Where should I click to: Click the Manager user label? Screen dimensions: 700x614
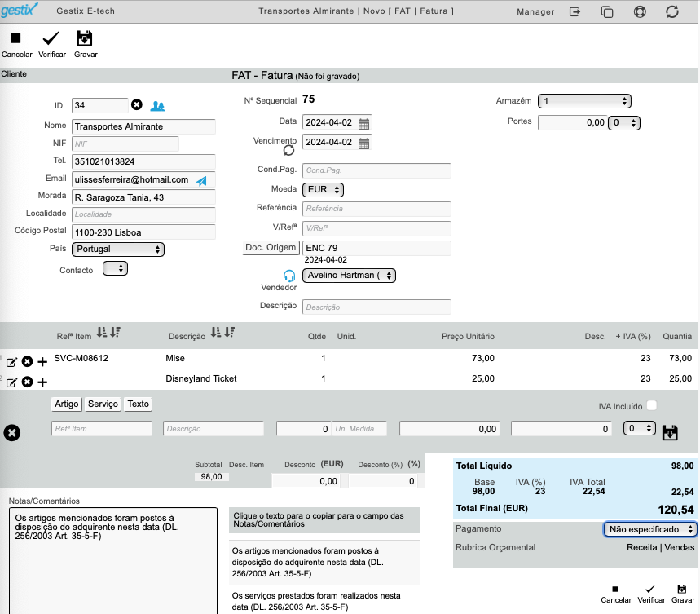[535, 12]
